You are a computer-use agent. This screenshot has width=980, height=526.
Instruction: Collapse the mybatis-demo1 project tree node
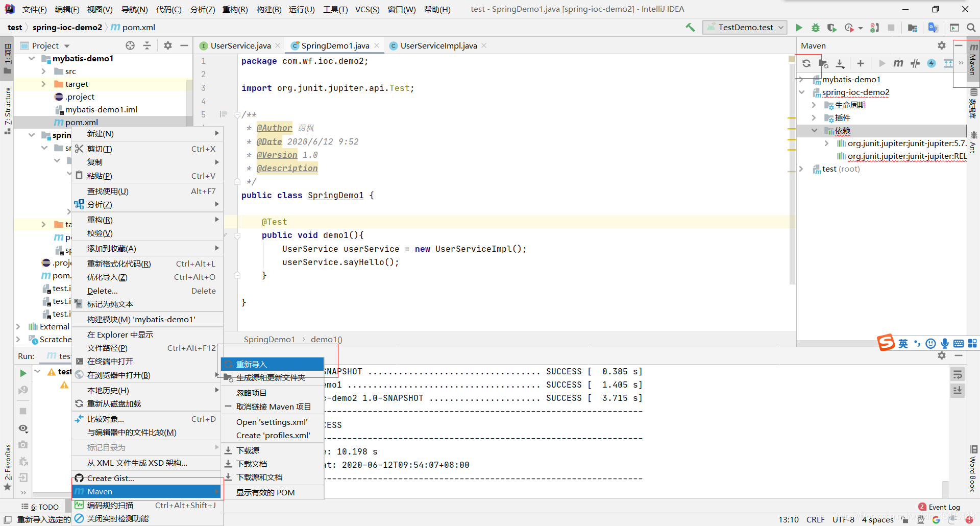(32, 58)
